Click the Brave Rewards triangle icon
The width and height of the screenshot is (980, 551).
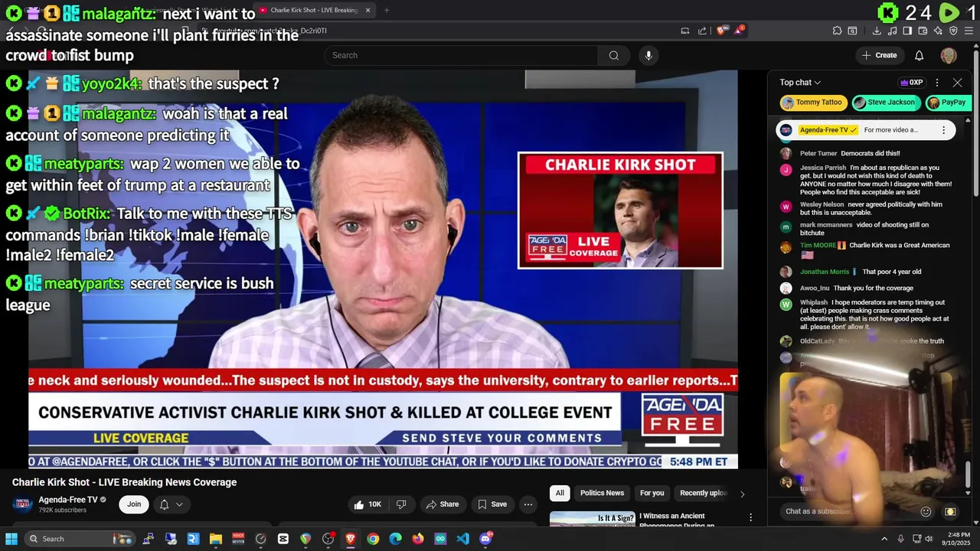(x=739, y=31)
